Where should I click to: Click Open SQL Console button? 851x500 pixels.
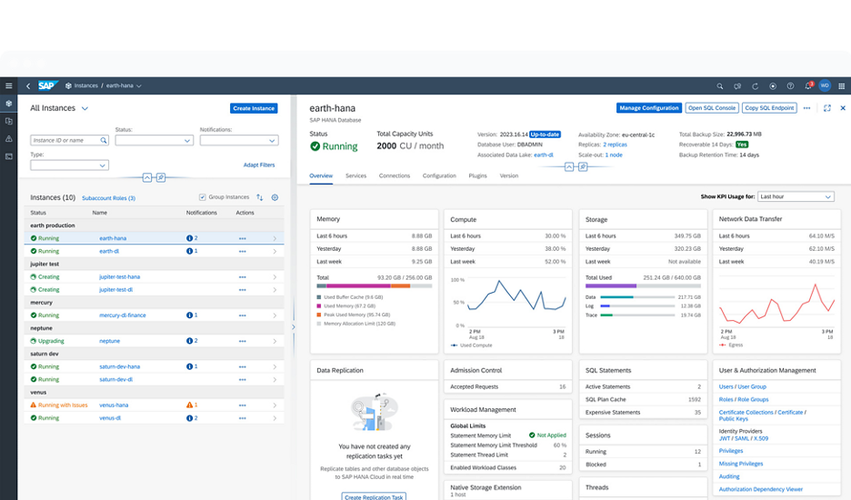click(712, 108)
